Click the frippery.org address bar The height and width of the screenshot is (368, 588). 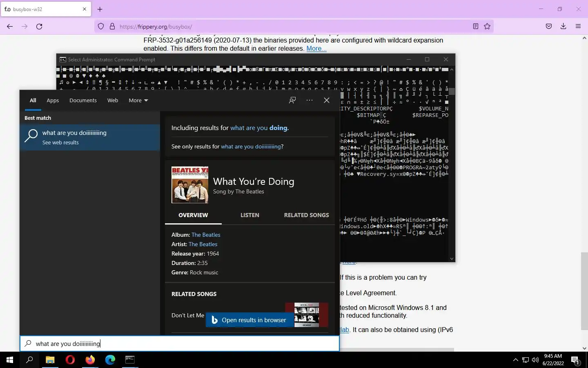click(x=294, y=27)
